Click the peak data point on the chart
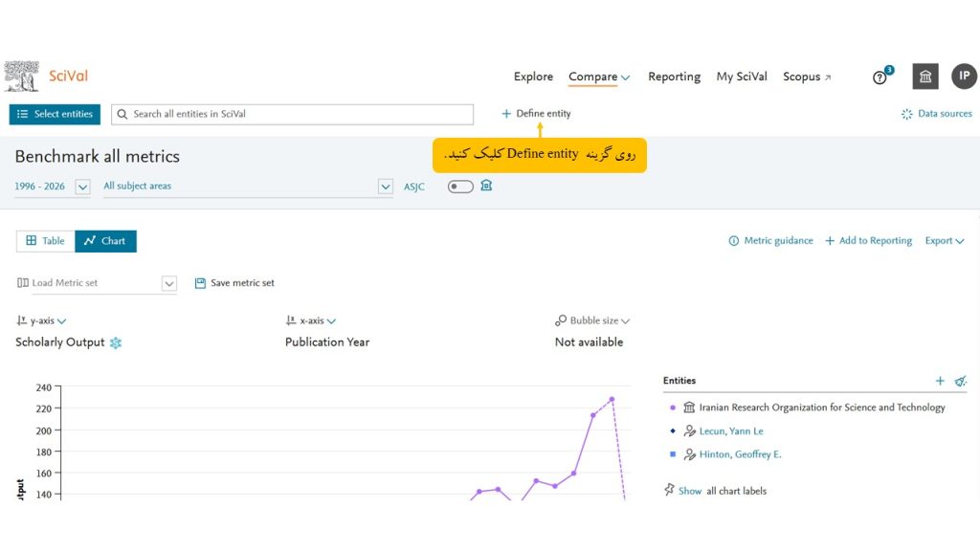 coord(612,399)
